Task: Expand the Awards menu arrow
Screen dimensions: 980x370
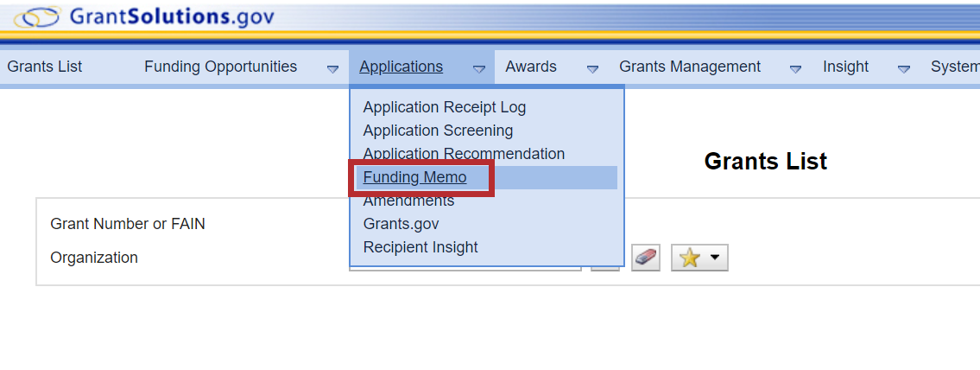Action: tap(592, 68)
